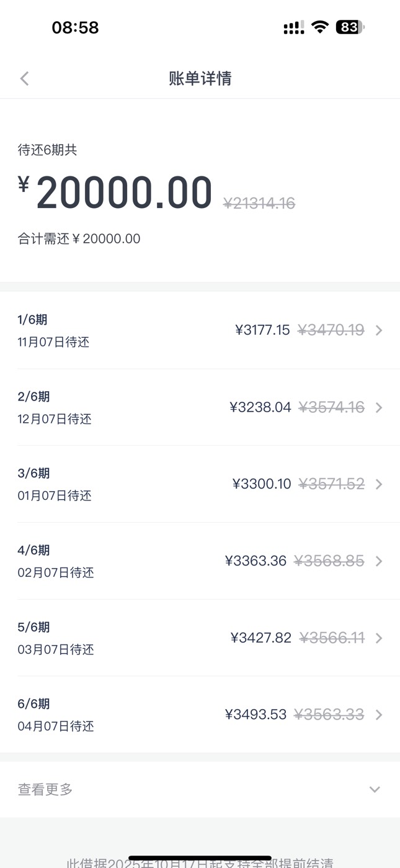Screen dimensions: 400x868
Task: Open the chevron for installment 2/6期
Action: point(379,407)
